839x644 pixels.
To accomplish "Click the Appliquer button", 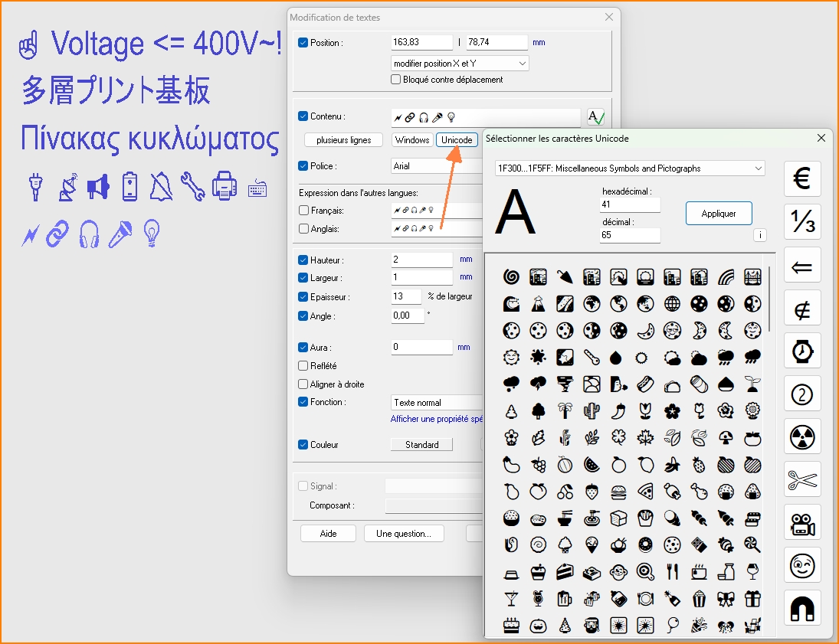I will tap(719, 214).
